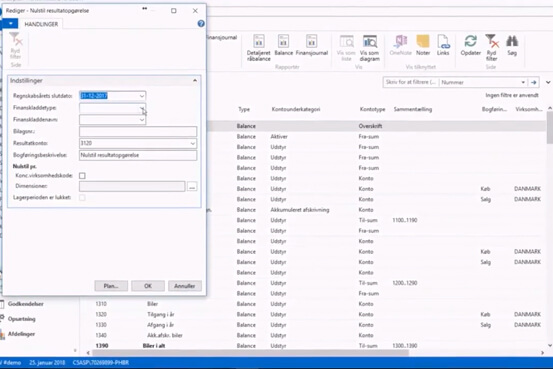The width and height of the screenshot is (553, 369).
Task: Open the Resultatkonto dropdown
Action: coord(193,143)
